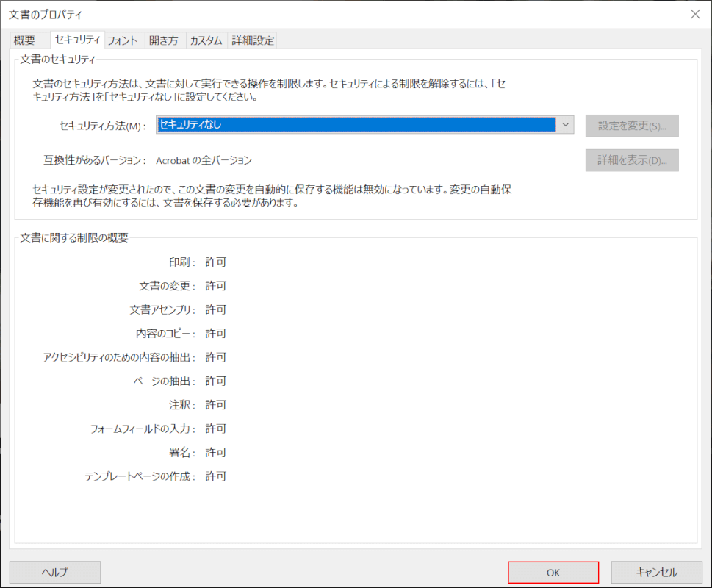Image resolution: width=712 pixels, height=588 pixels.
Task: Confirm the dialog with OK
Action: [x=553, y=572]
